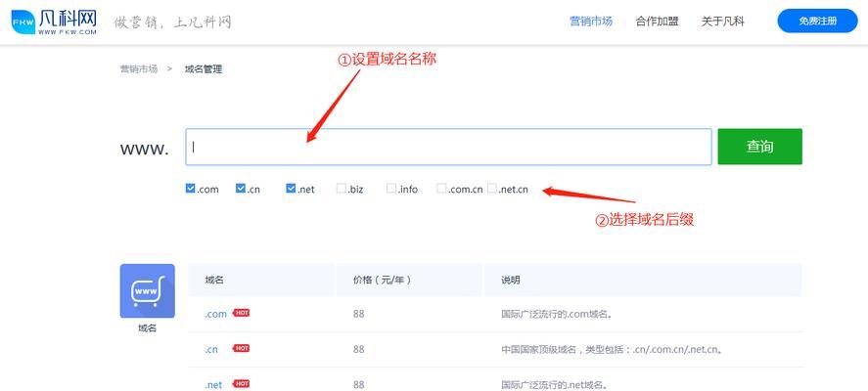Uncheck the .cn suffix checkbox
Image resolution: width=868 pixels, height=391 pixels.
[x=241, y=189]
